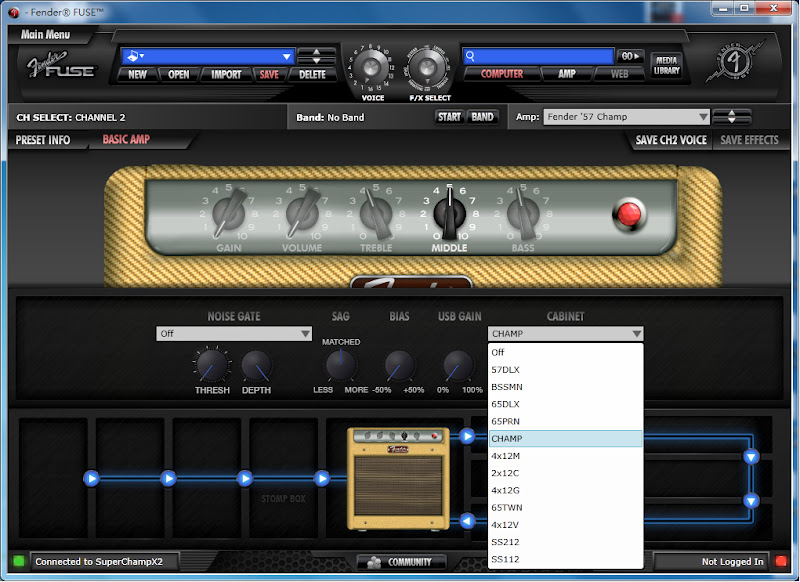Click the green connection status indicator
Screen dimensions: 800x582
click(19, 561)
